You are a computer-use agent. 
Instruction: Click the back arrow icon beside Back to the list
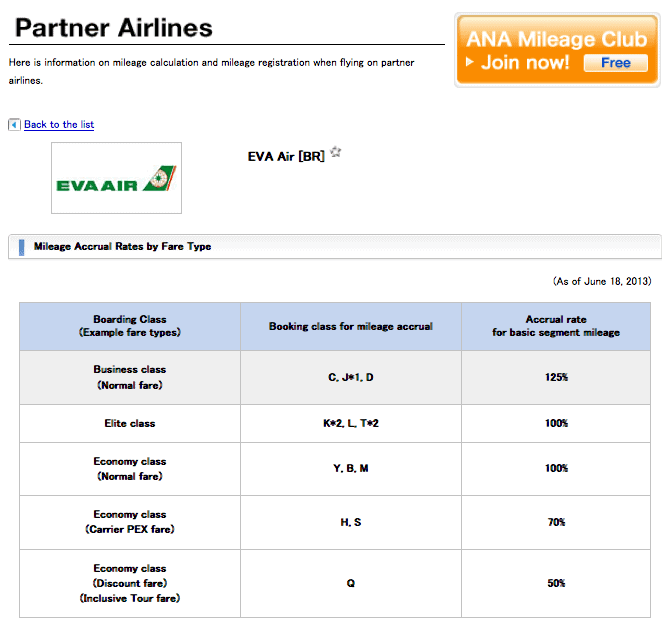(x=14, y=125)
